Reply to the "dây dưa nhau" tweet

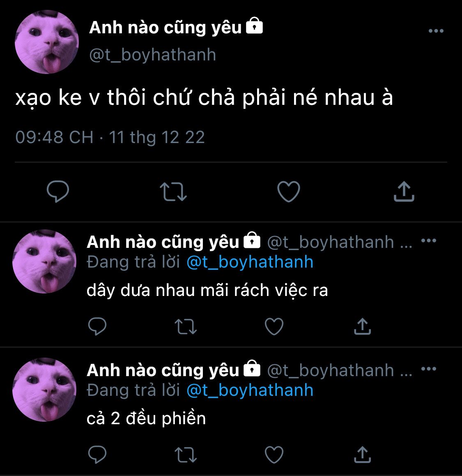coord(97,326)
